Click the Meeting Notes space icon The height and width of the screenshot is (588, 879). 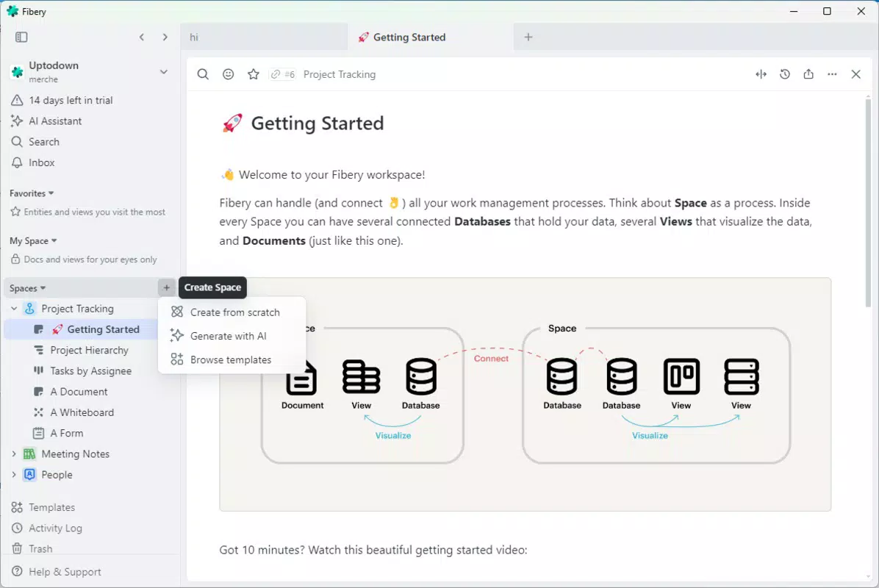(29, 453)
